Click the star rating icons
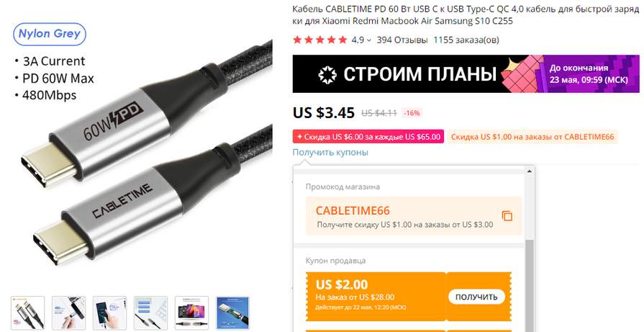The width and height of the screenshot is (644, 332). pos(320,40)
